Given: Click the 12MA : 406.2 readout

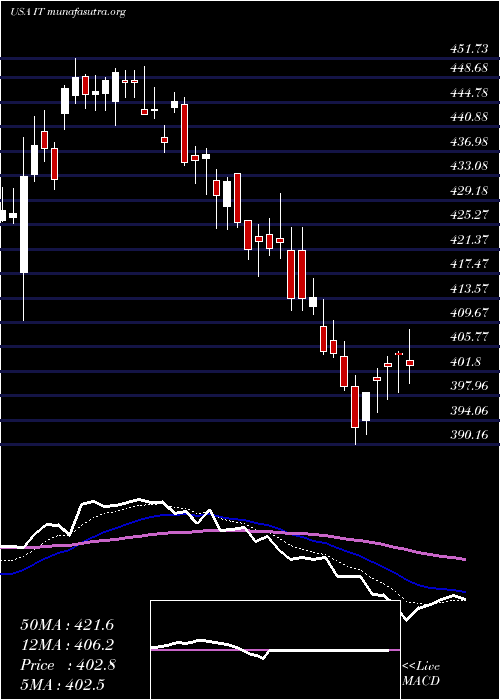Looking at the screenshot, I should pos(67,645).
